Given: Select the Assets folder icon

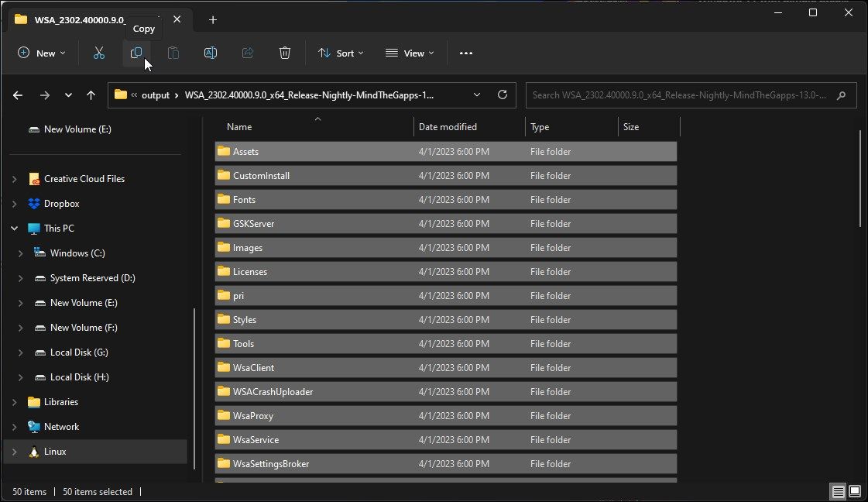Looking at the screenshot, I should click(224, 151).
